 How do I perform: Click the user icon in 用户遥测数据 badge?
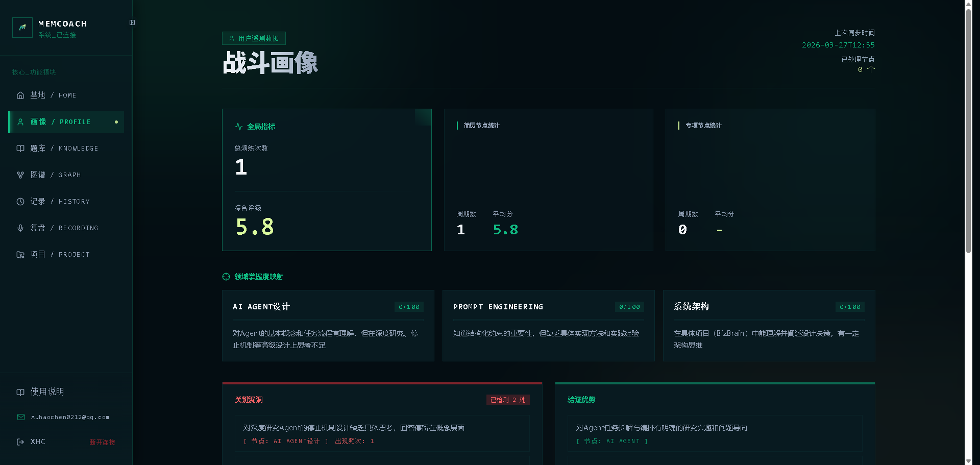coord(232,38)
